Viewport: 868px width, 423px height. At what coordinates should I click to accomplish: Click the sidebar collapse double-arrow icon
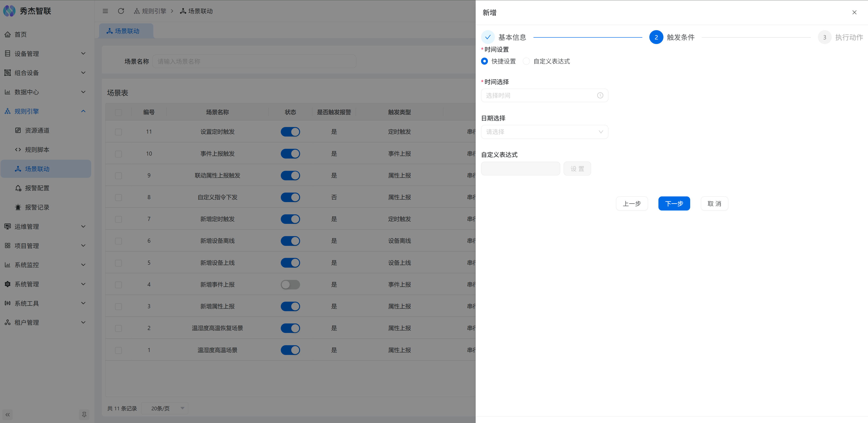(7, 415)
